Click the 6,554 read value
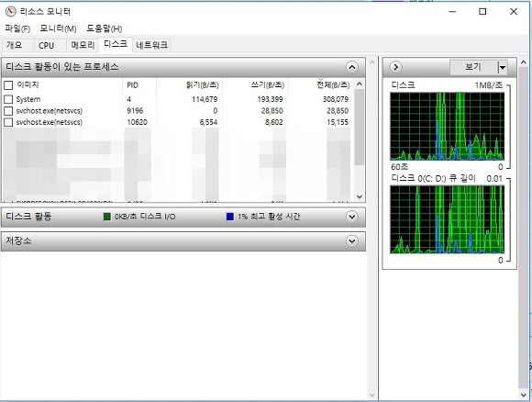Screen dimensions: 532x402 pos(208,122)
